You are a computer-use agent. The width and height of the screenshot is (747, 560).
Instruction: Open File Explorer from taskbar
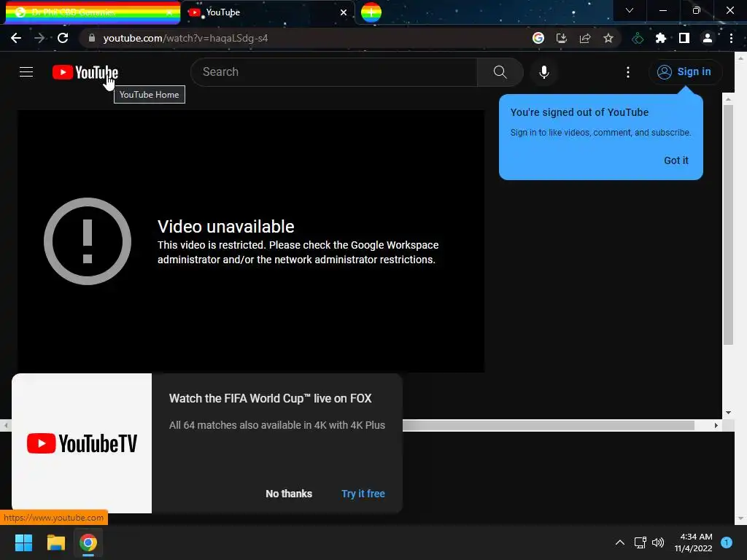(55, 542)
